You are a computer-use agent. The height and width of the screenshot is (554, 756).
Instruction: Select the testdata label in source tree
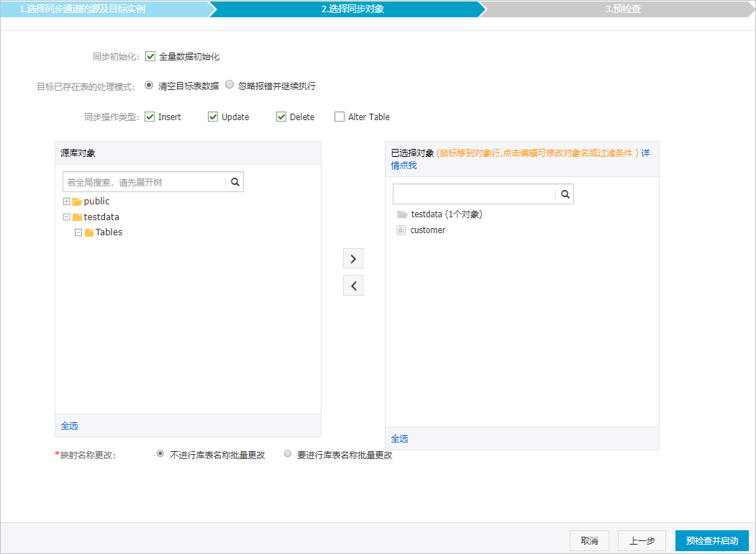pyautogui.click(x=101, y=217)
